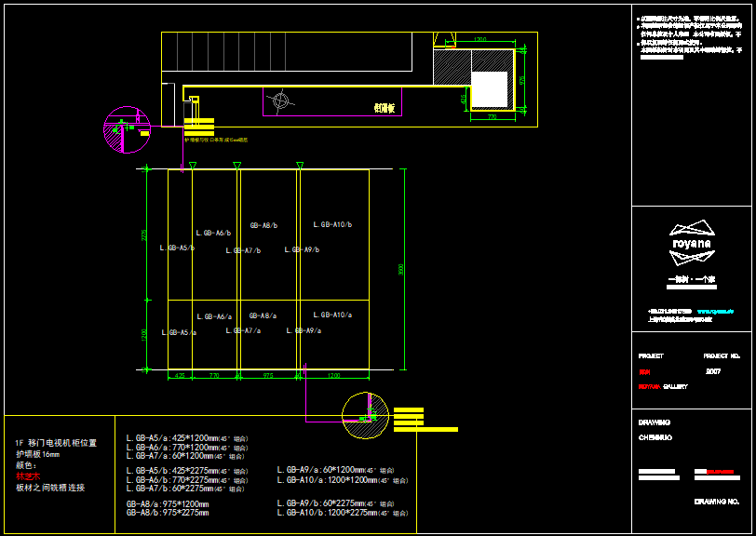Click the compass symbol in the plan view
The image size is (756, 536).
pyautogui.click(x=280, y=100)
